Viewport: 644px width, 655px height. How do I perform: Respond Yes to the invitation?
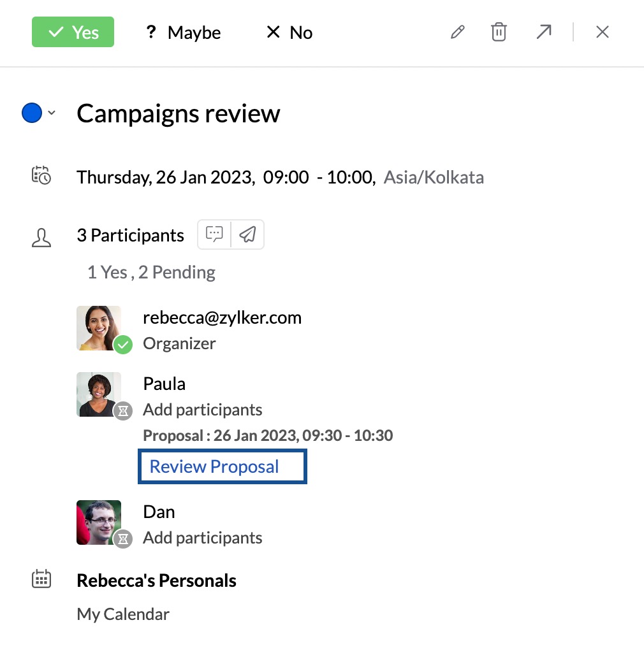(73, 32)
